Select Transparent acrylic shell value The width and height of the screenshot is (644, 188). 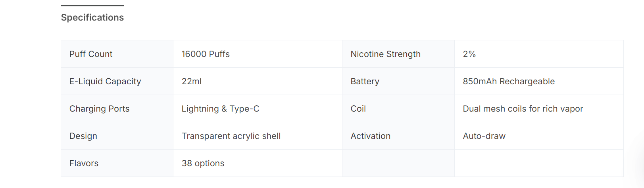coord(231,136)
